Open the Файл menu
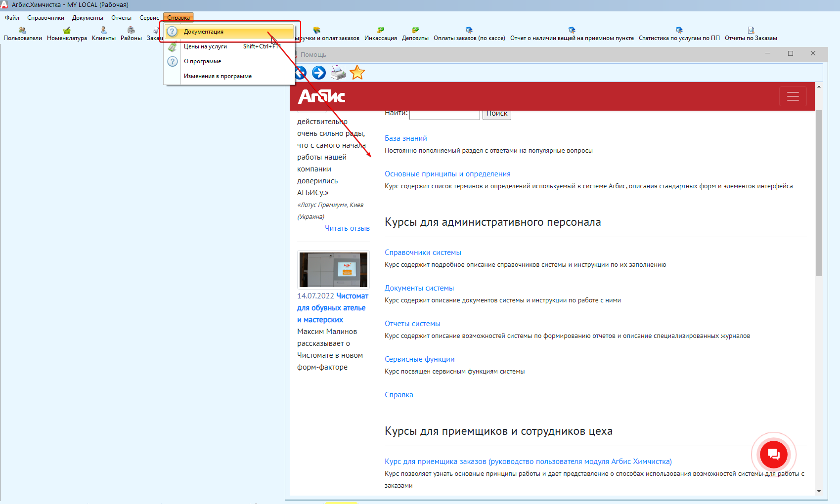 12,18
